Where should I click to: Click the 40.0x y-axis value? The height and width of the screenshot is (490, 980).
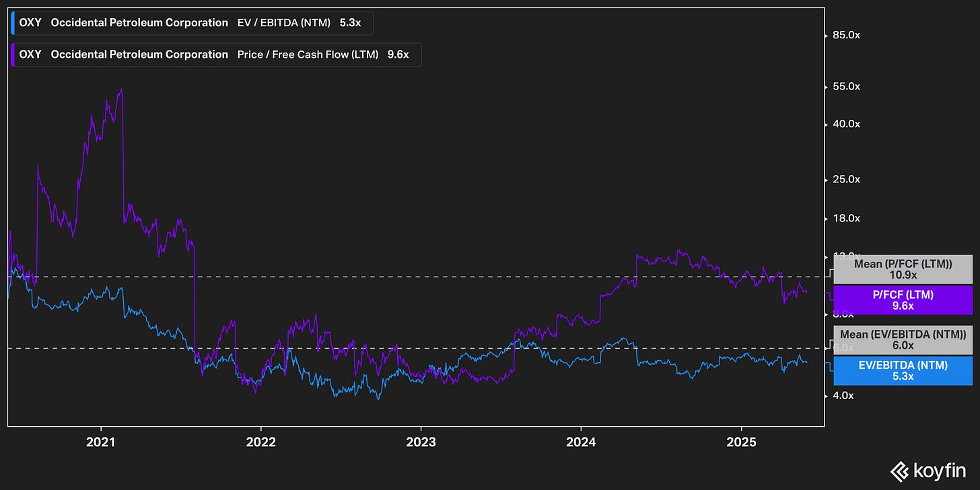click(845, 125)
